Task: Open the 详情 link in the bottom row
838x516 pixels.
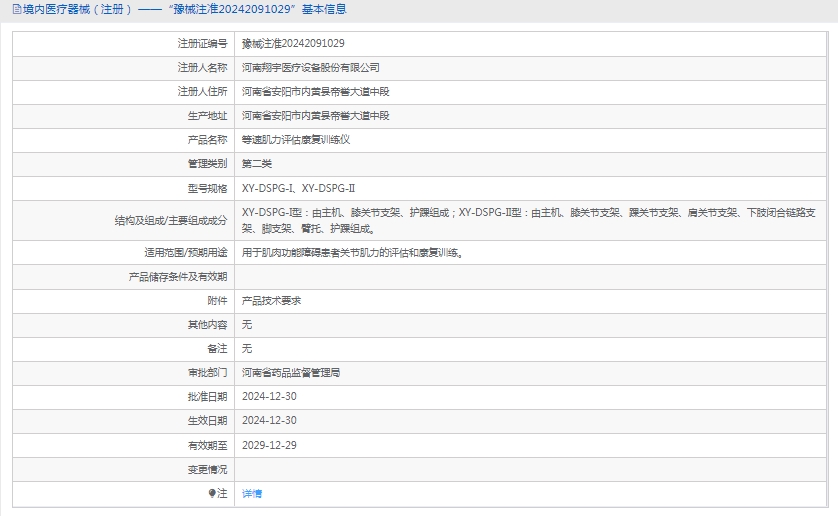Action: 252,493
